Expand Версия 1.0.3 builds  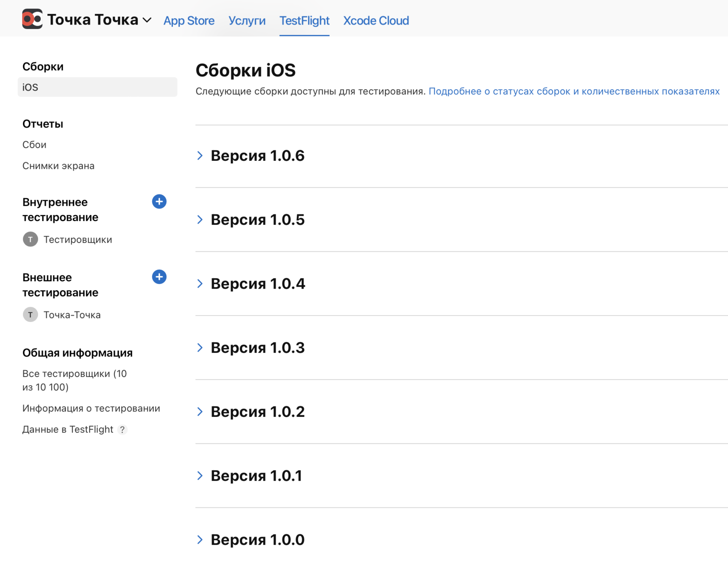200,348
